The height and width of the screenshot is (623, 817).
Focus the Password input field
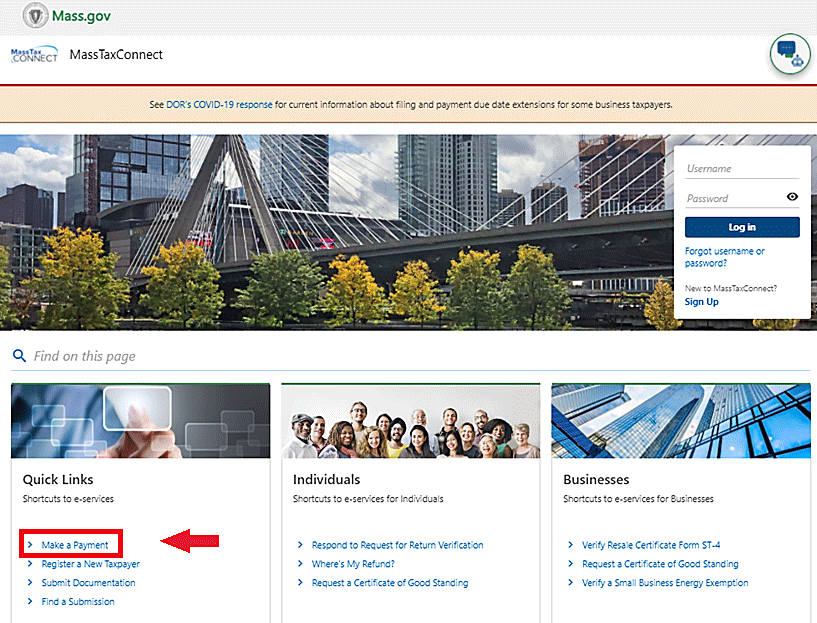pyautogui.click(x=732, y=198)
